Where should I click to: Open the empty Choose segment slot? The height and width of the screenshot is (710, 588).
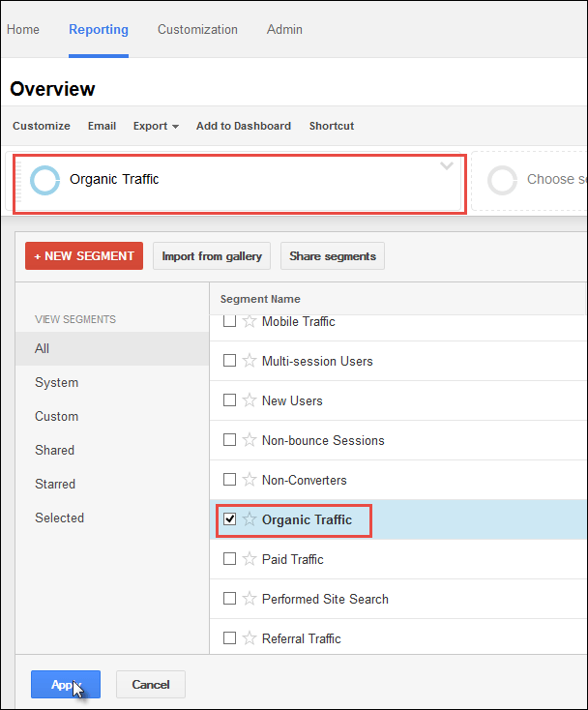(x=537, y=180)
